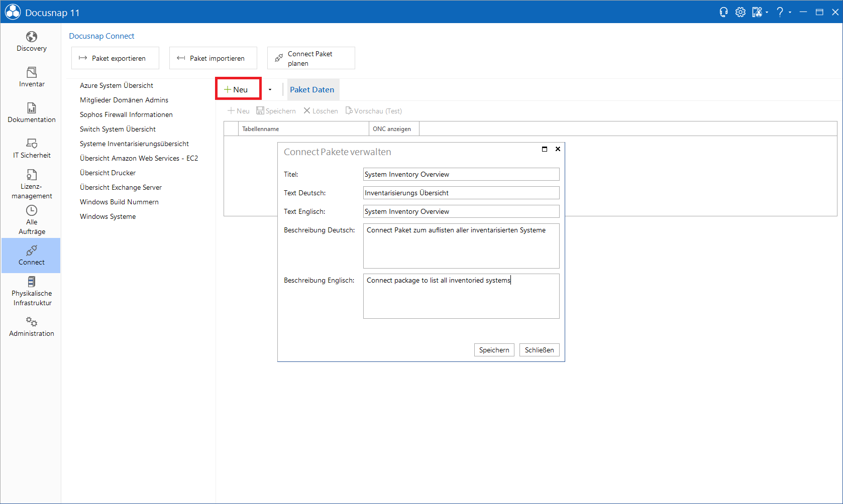Click the Paket exportieren button

point(115,58)
